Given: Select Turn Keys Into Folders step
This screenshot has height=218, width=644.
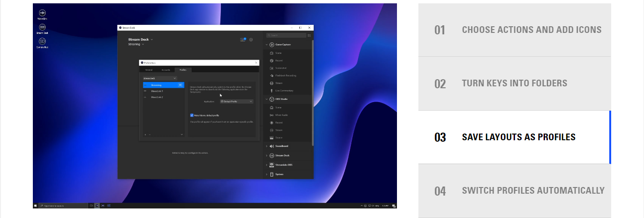Looking at the screenshot, I should 515,83.
